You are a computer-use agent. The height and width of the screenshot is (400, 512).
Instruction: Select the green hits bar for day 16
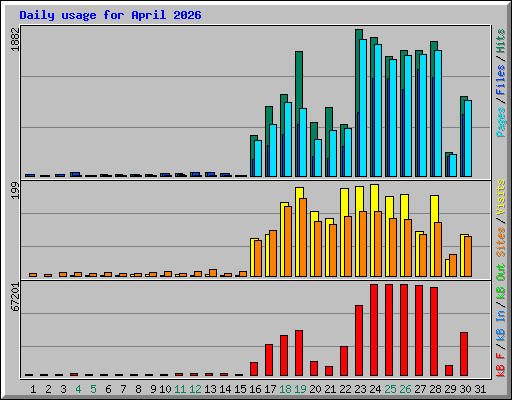coord(253,147)
